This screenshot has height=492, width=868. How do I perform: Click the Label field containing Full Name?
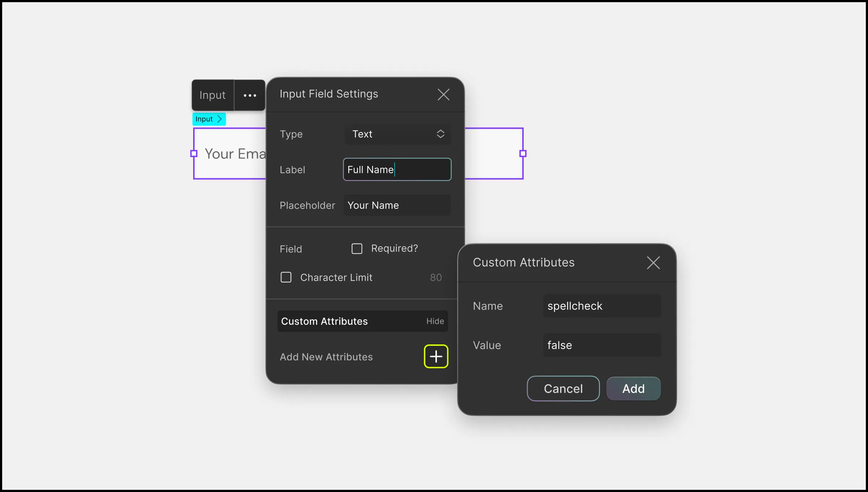[x=397, y=169]
